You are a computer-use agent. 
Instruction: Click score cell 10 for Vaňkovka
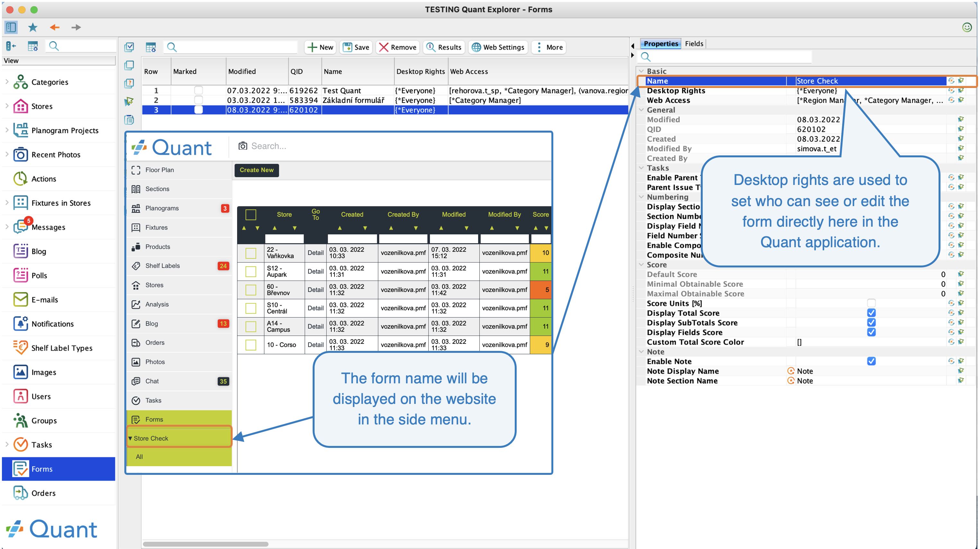[540, 253]
